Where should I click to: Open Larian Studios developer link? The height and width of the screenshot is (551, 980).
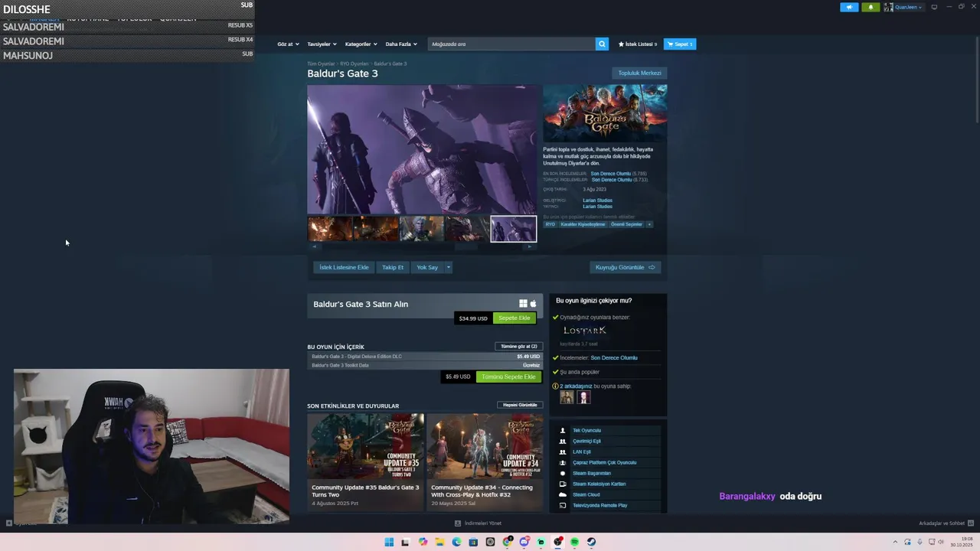point(597,201)
